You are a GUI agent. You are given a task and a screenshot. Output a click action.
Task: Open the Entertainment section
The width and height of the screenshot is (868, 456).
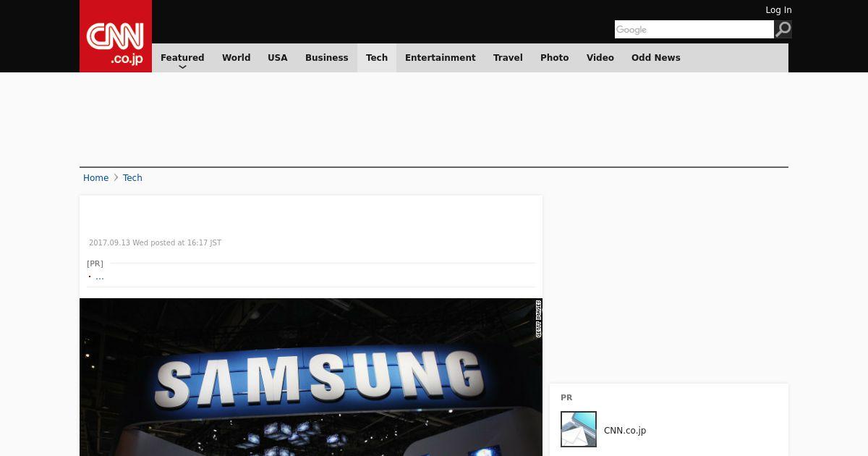click(x=441, y=58)
